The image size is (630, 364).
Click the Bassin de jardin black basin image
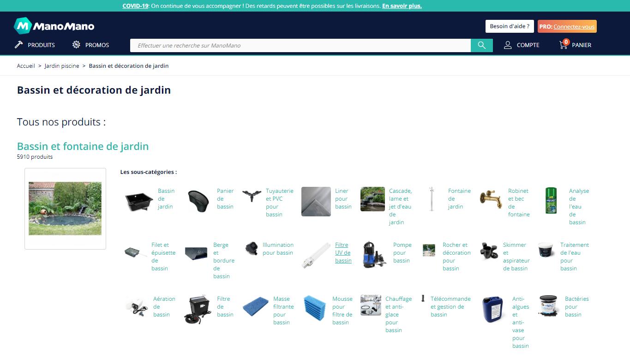coord(139,202)
